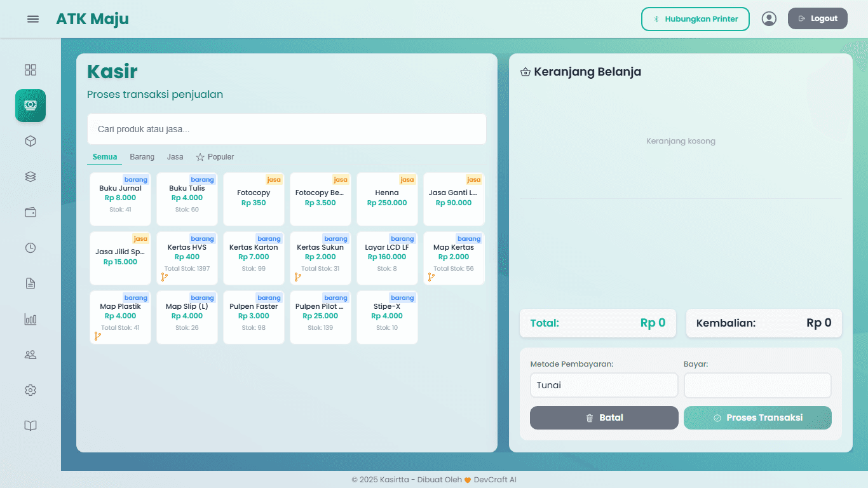Viewport: 868px width, 488px height.
Task: Click the user profile icon
Action: 769,19
